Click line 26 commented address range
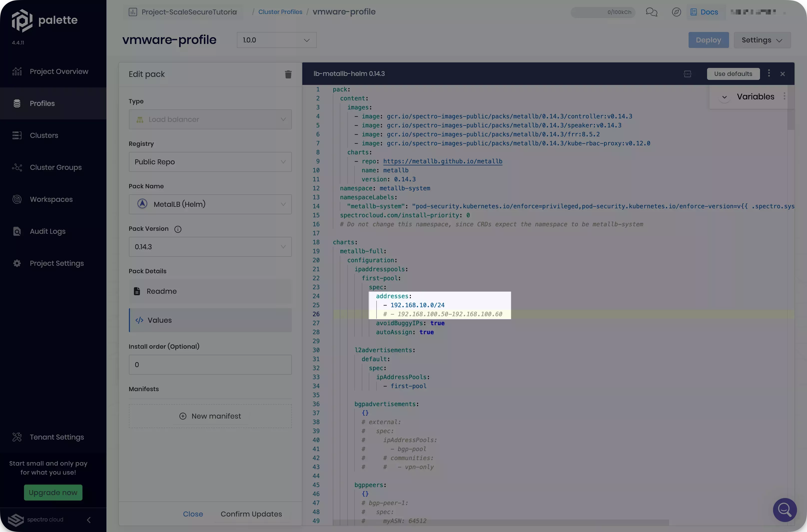This screenshot has width=807, height=532. tap(442, 314)
